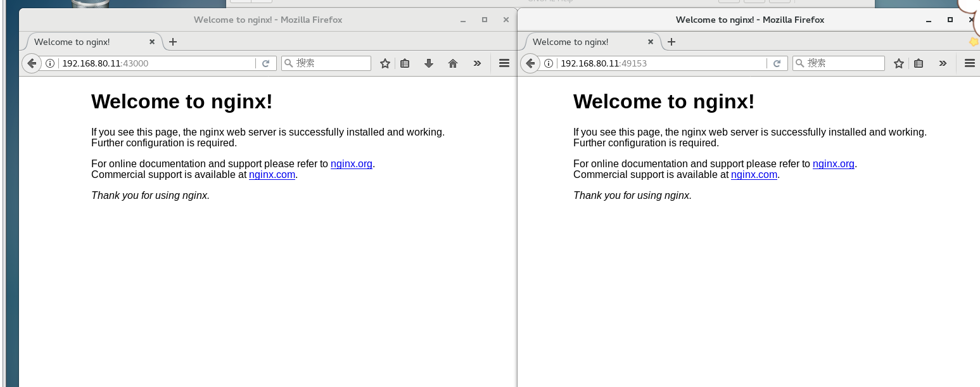Image resolution: width=980 pixels, height=387 pixels.
Task: Click search magnifier icon in left window
Action: pyautogui.click(x=288, y=63)
